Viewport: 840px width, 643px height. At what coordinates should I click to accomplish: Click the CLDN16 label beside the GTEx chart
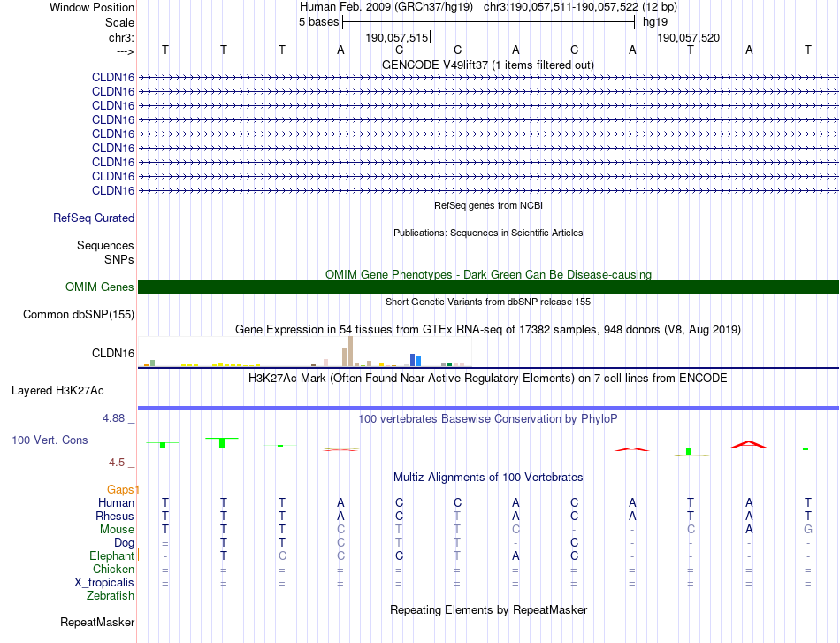click(x=113, y=353)
